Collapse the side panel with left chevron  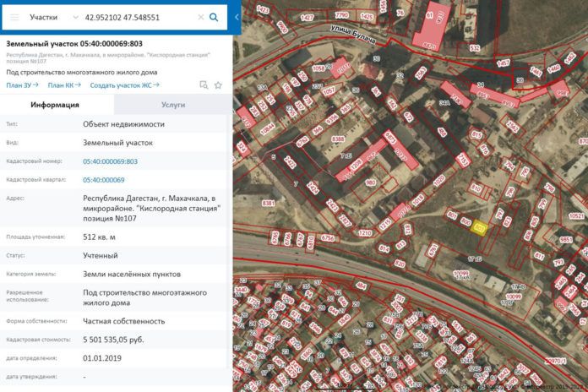[236, 17]
